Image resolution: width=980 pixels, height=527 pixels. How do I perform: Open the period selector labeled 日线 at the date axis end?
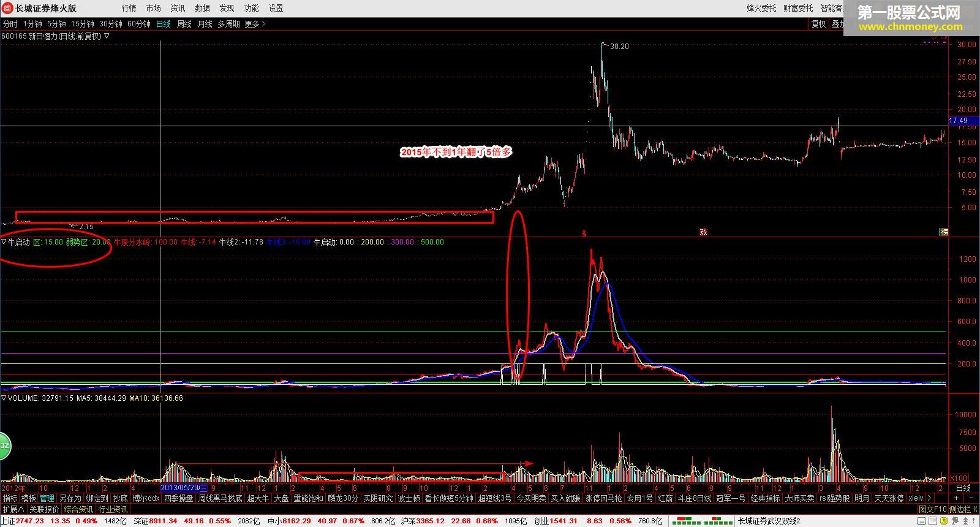click(963, 488)
